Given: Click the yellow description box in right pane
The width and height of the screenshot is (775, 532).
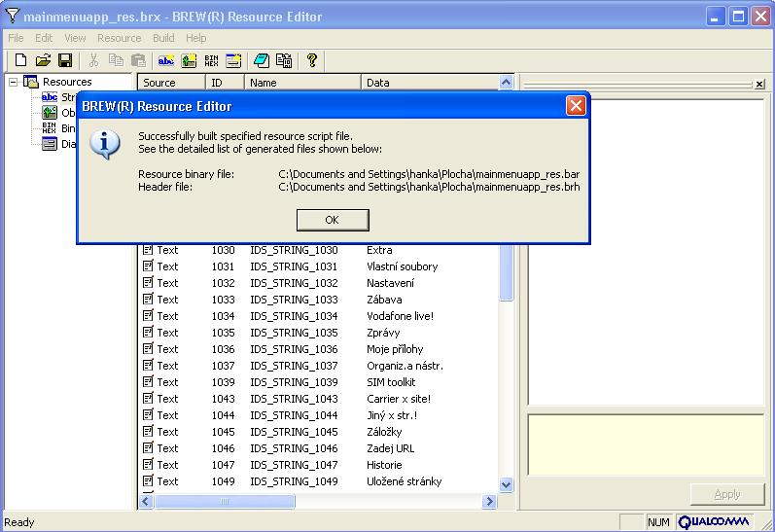Looking at the screenshot, I should click(646, 445).
